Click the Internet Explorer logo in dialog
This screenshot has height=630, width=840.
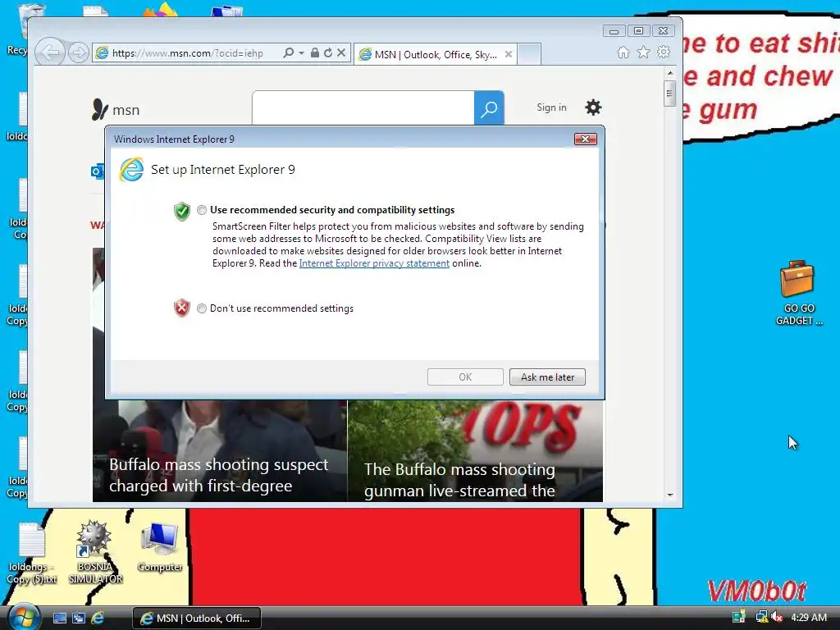pyautogui.click(x=132, y=170)
